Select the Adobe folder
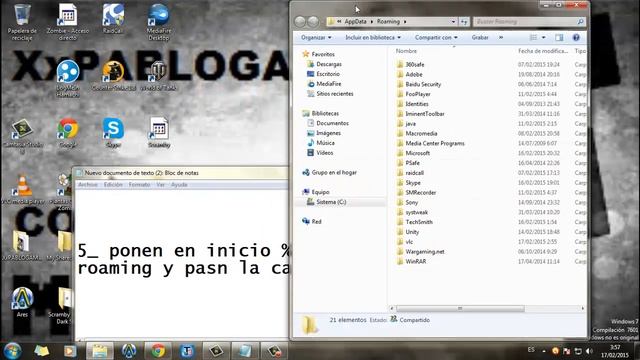 point(414,74)
